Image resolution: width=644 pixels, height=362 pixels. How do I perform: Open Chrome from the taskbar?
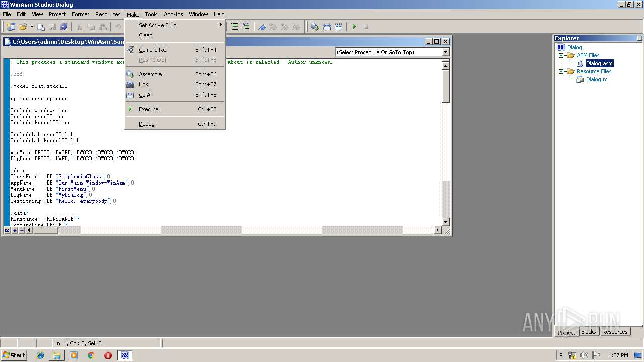(x=91, y=355)
